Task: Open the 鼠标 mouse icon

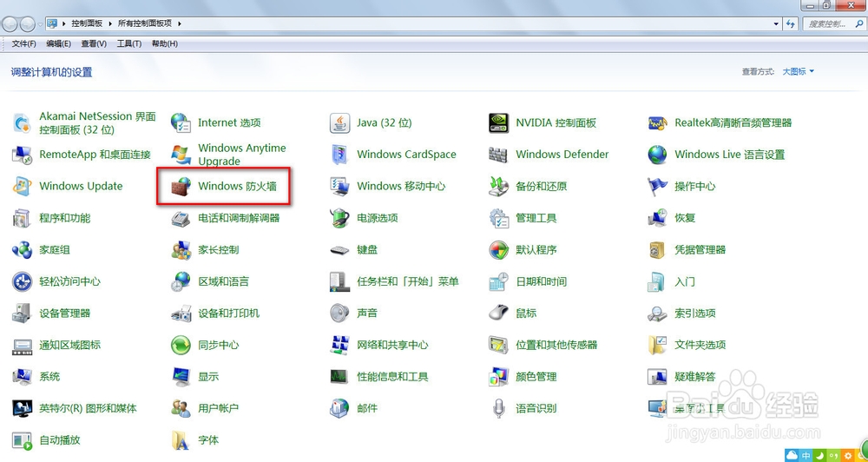Action: tap(499, 313)
